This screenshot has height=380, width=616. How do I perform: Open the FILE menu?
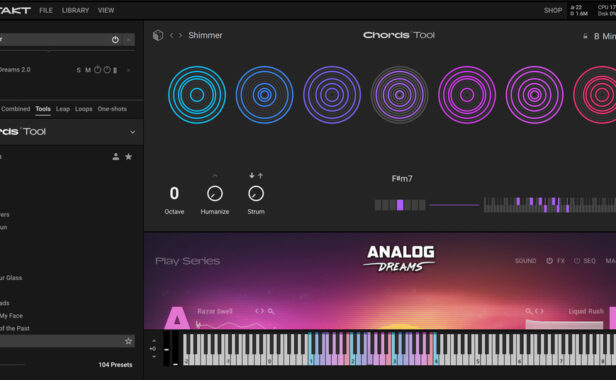(46, 11)
